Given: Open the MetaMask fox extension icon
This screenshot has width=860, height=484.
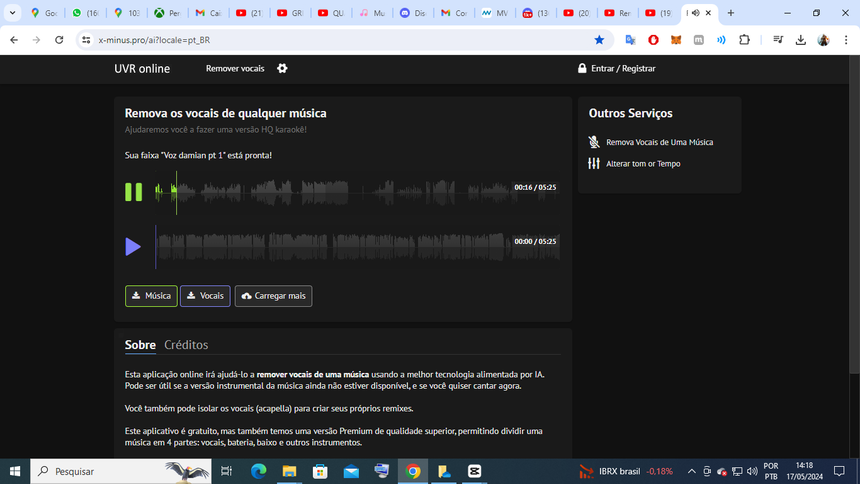Looking at the screenshot, I should tap(676, 40).
